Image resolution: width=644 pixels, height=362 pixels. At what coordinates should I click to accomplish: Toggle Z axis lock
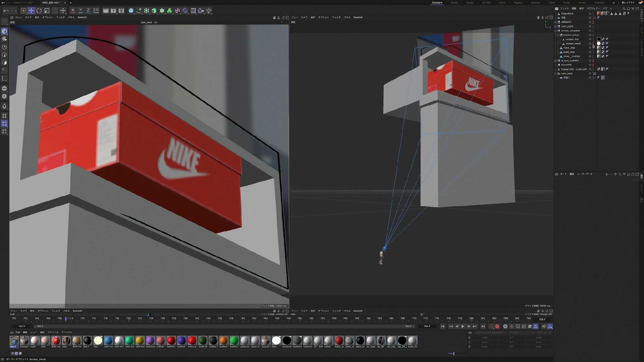point(88,11)
